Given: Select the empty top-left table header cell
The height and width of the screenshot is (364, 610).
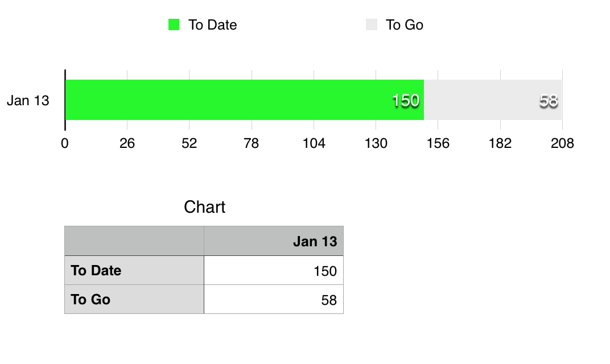Looking at the screenshot, I should [134, 241].
